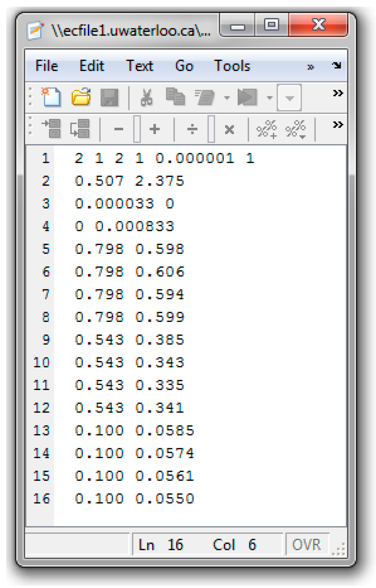The height and width of the screenshot is (588, 376).
Task: Click the dock window arrow in menu bar
Action: tap(336, 66)
